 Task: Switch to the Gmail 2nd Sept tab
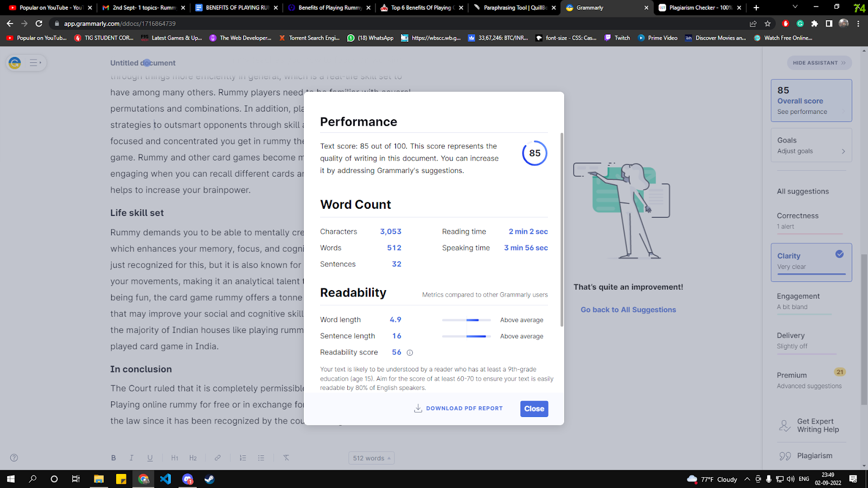pyautogui.click(x=143, y=8)
